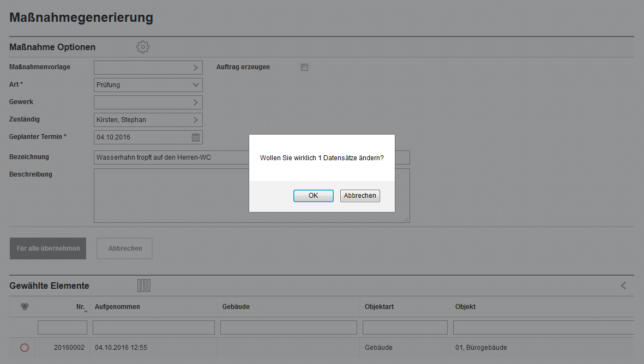This screenshot has height=364, width=644.
Task: Toggle the Auftrag erzeugen checkbox
Action: [305, 68]
